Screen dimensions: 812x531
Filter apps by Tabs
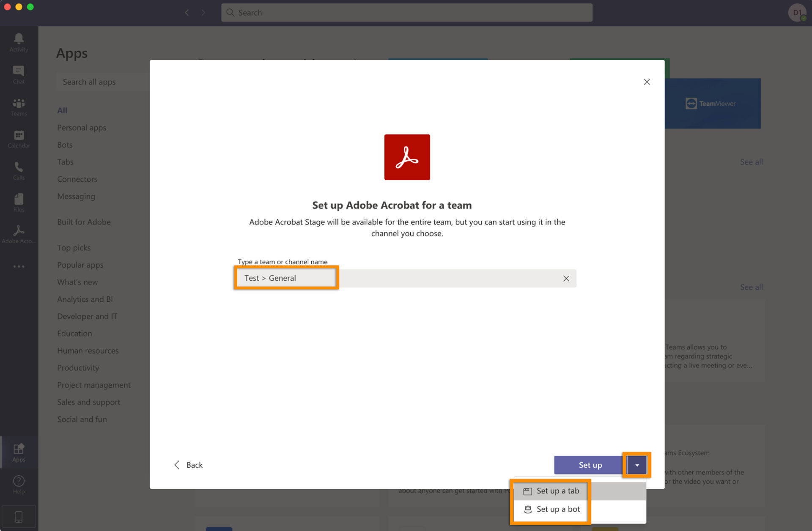(x=65, y=162)
